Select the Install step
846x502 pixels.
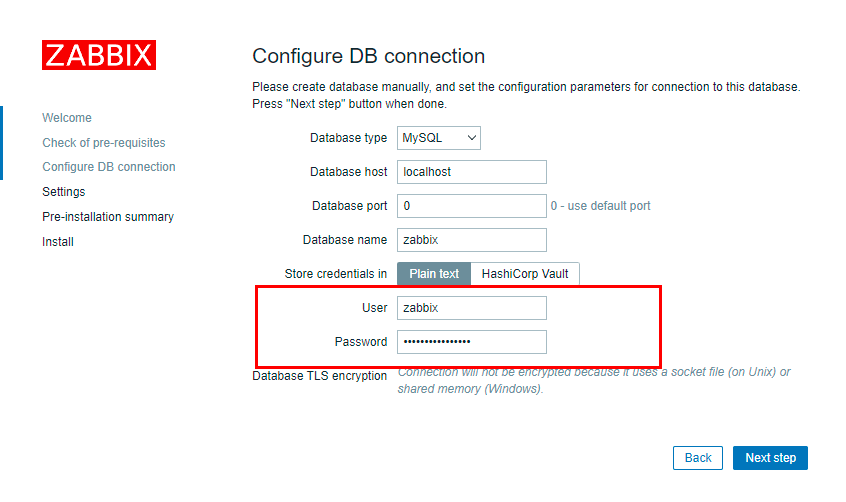(58, 242)
